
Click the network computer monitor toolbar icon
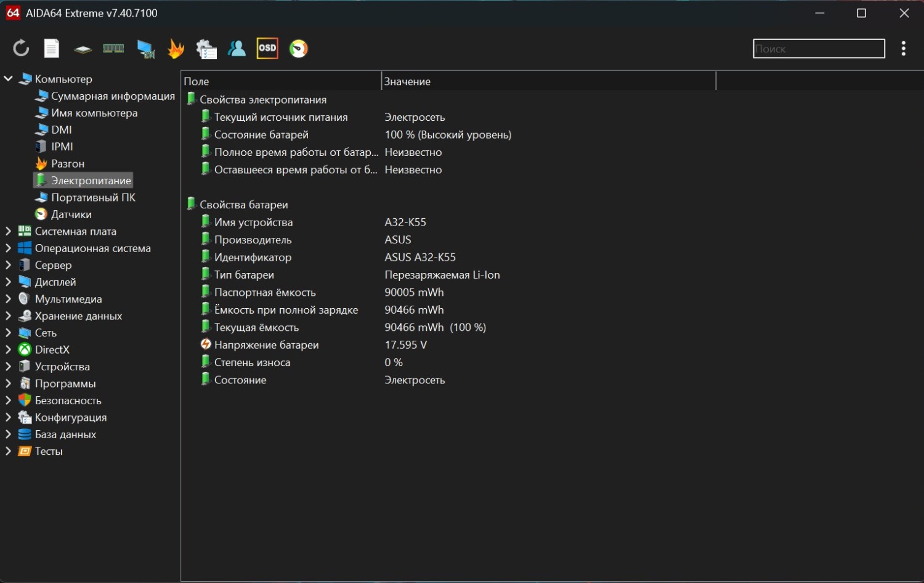coord(145,48)
